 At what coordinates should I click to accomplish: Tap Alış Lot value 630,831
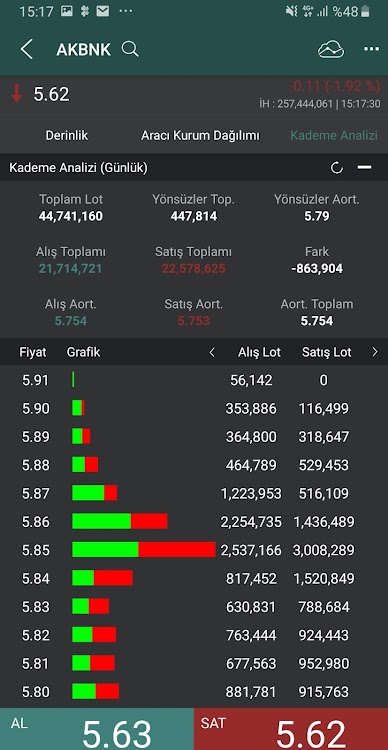click(x=251, y=607)
